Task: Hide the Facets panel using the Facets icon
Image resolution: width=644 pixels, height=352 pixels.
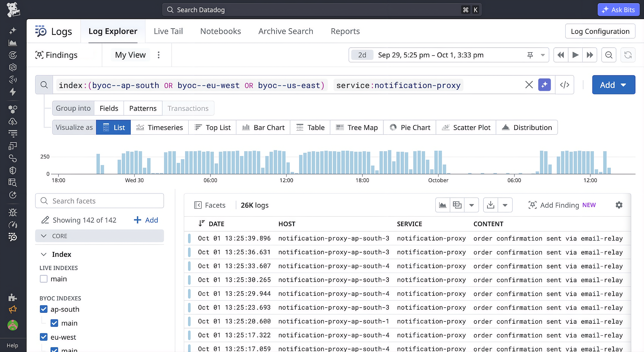Action: (x=198, y=205)
